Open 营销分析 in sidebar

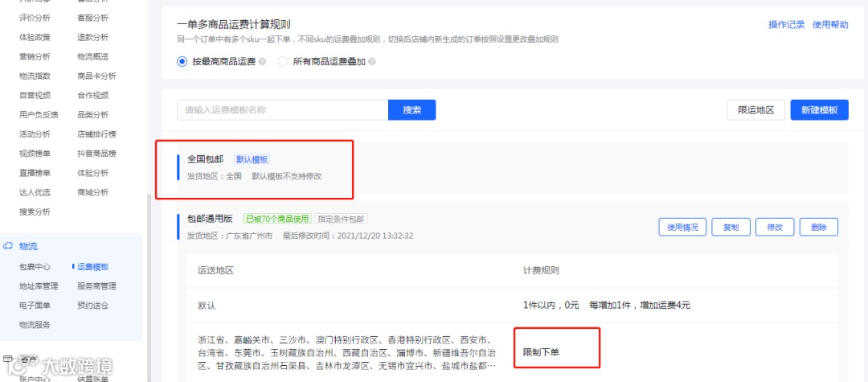35,56
